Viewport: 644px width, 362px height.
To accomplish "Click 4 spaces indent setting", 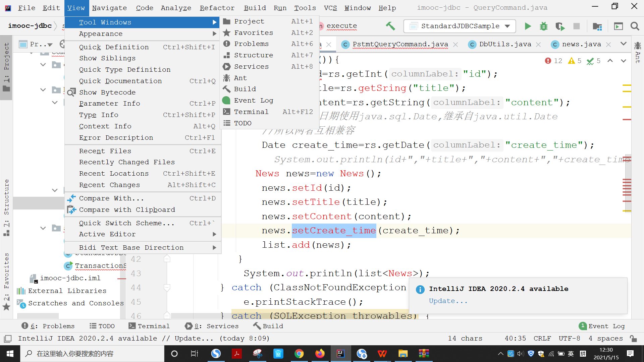I will click(605, 339).
